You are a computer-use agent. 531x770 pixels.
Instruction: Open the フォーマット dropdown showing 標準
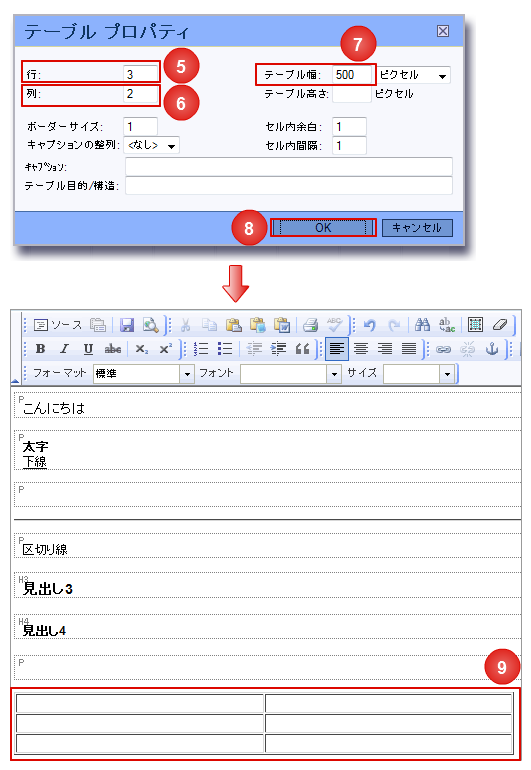click(143, 374)
